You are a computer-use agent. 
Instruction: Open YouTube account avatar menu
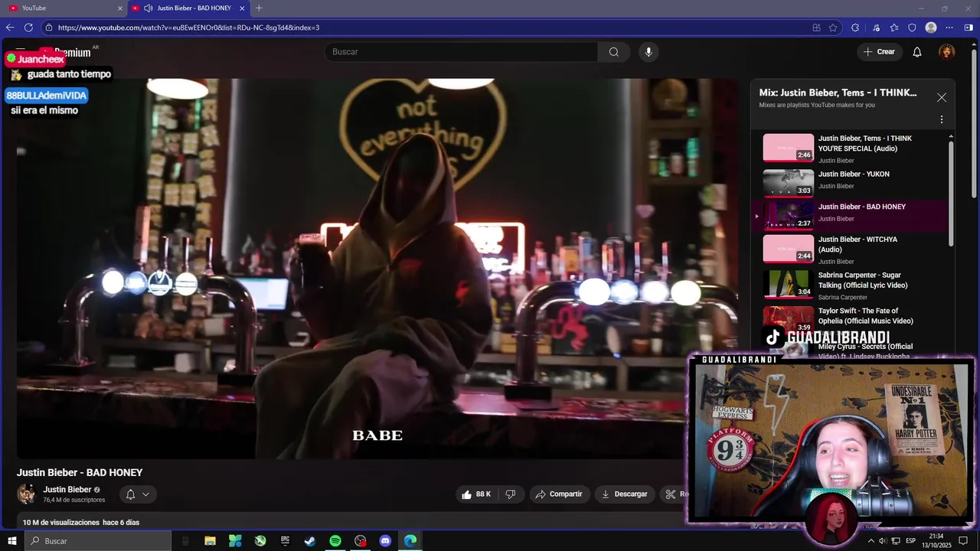tap(947, 52)
